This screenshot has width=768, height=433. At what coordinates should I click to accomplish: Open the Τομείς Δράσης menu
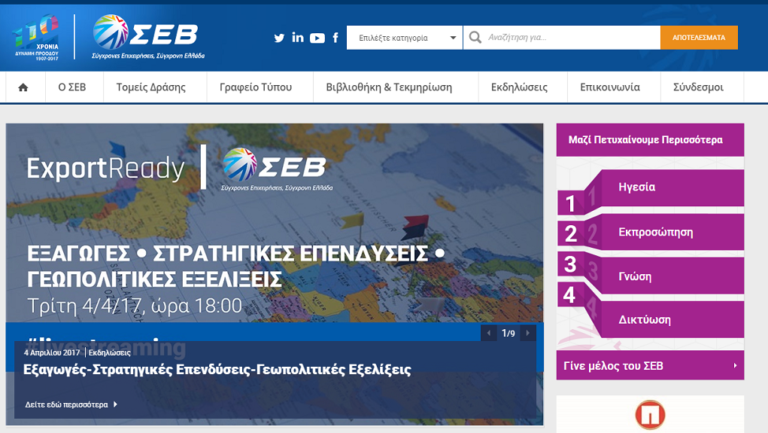pos(151,87)
